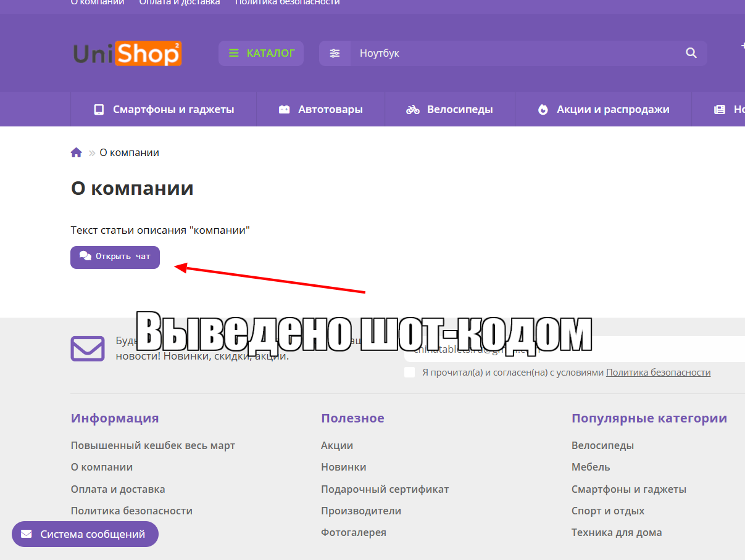Image resolution: width=745 pixels, height=560 pixels.
Task: Open Фотогалерея in the footer
Action: pyautogui.click(x=353, y=532)
